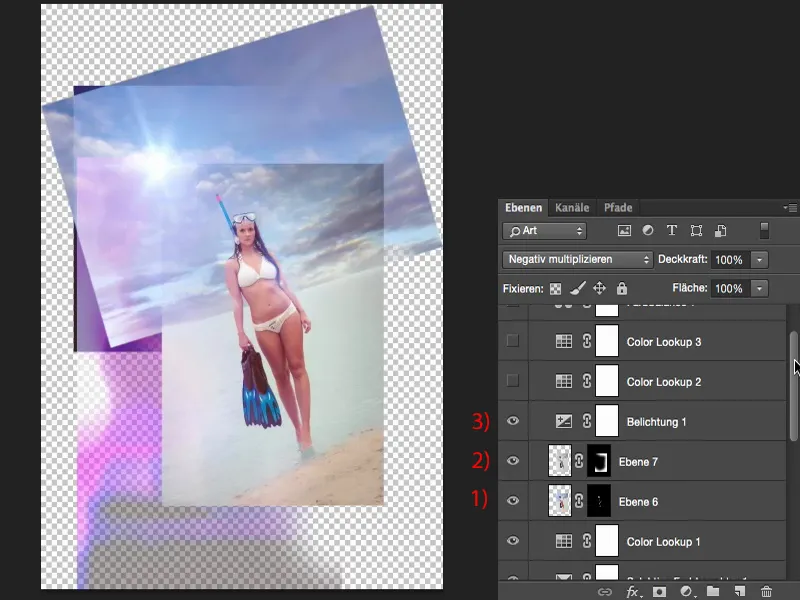800x600 pixels.
Task: Open the Art filter type dropdown
Action: click(544, 231)
